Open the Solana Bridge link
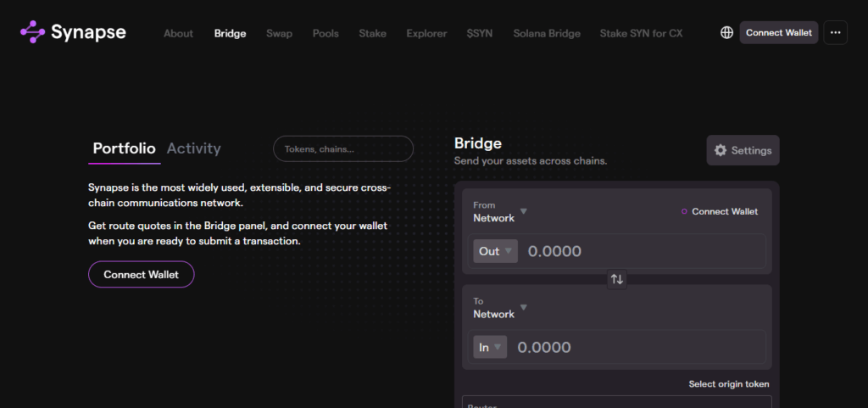The width and height of the screenshot is (868, 408). [x=547, y=33]
